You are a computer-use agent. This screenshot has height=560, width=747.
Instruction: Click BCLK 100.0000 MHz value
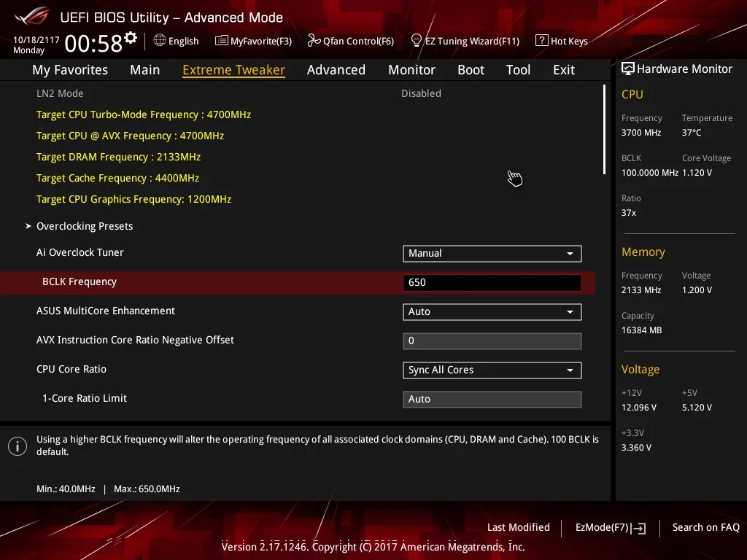click(x=650, y=172)
